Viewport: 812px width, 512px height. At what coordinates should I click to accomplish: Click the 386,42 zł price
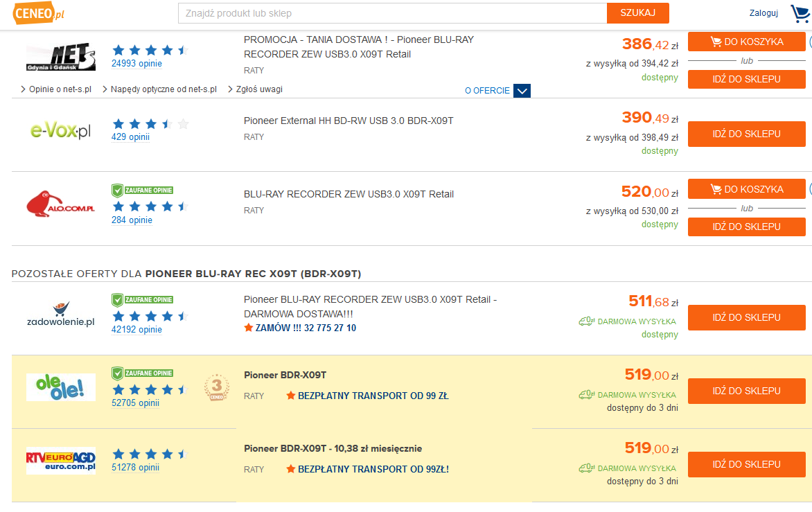650,44
